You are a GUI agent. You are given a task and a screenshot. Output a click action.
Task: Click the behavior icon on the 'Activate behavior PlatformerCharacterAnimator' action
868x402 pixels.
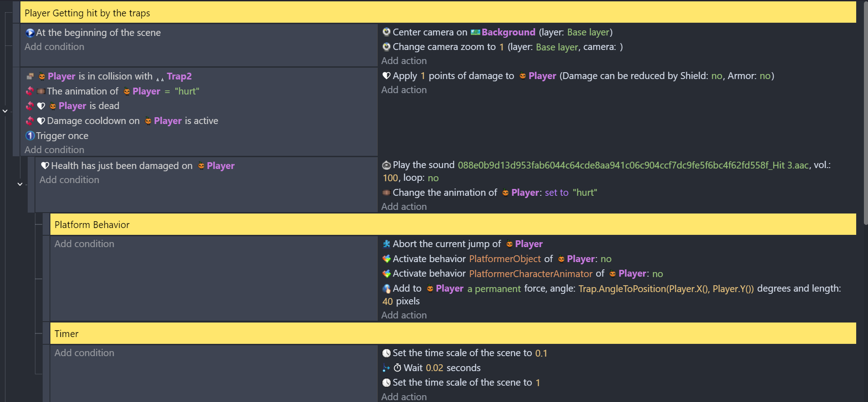point(386,273)
